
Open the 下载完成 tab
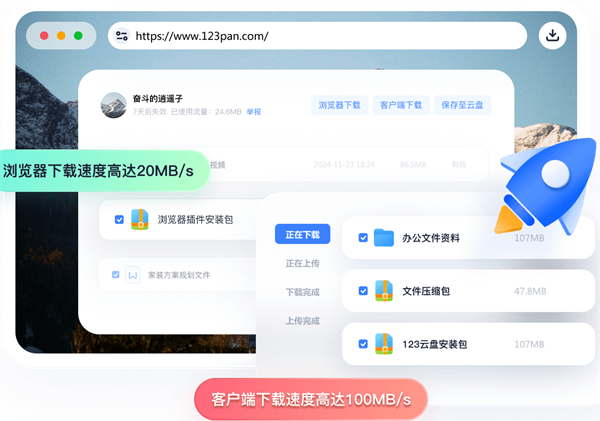pos(302,292)
